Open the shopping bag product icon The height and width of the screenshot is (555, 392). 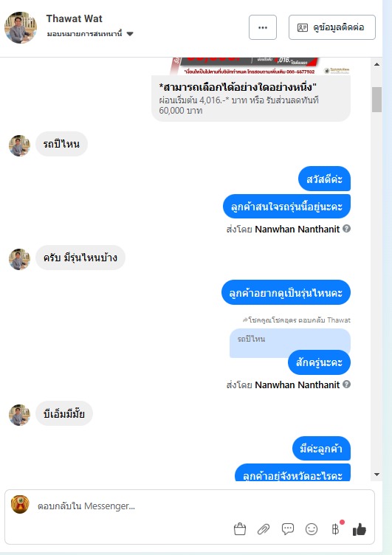(x=240, y=529)
